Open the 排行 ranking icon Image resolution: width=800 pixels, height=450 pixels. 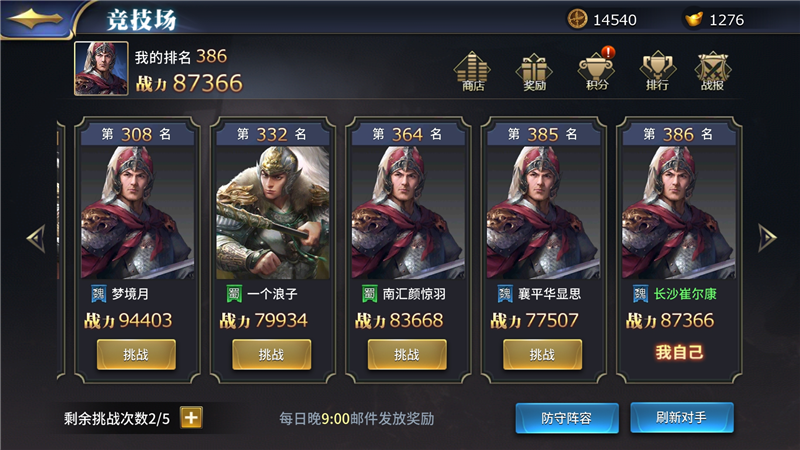click(x=658, y=71)
